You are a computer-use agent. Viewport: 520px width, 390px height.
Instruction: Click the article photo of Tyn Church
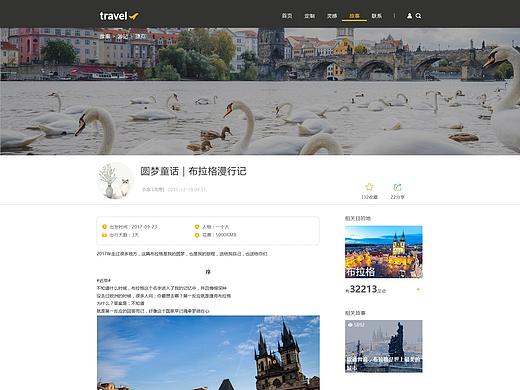click(x=208, y=353)
